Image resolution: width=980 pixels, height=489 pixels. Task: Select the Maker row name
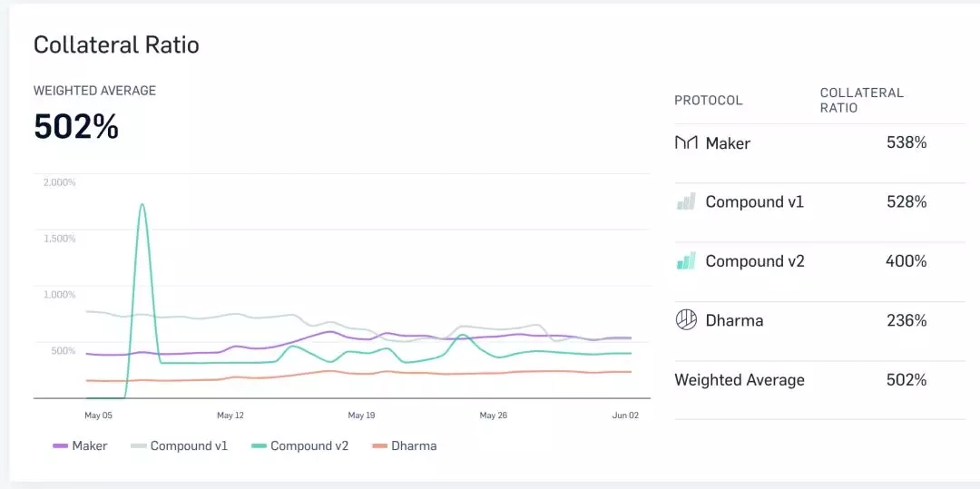[728, 143]
